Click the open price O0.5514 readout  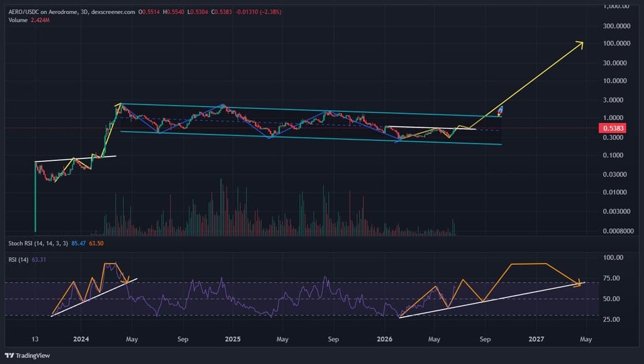pyautogui.click(x=149, y=12)
